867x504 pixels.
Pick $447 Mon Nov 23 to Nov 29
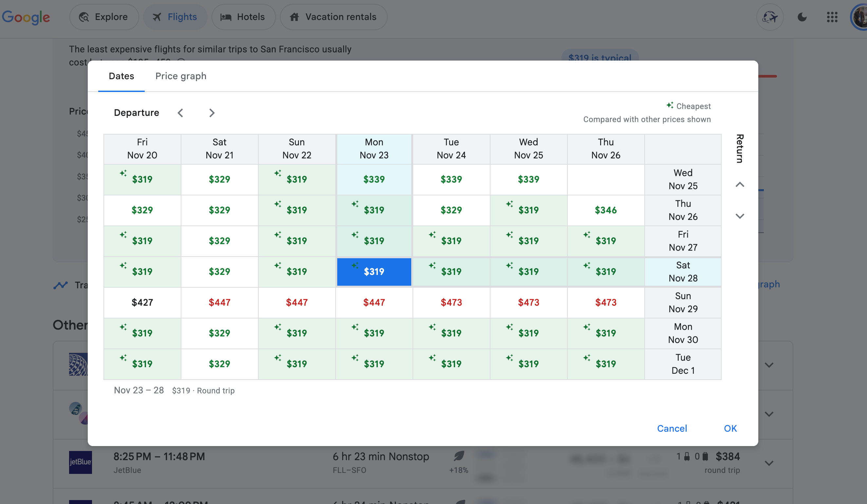374,302
